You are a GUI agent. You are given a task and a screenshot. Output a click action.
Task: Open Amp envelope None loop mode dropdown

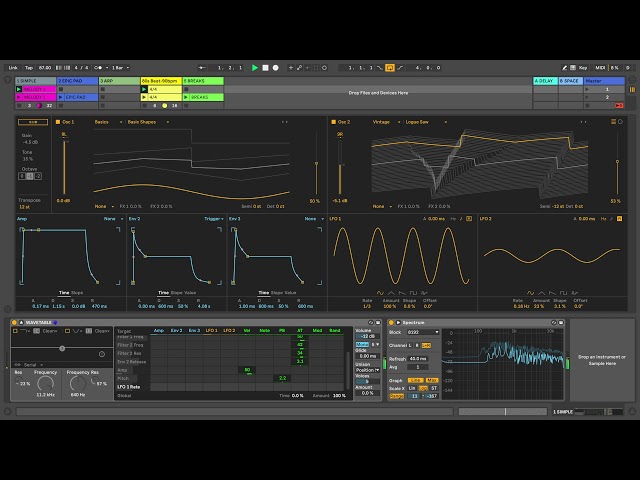pos(113,219)
